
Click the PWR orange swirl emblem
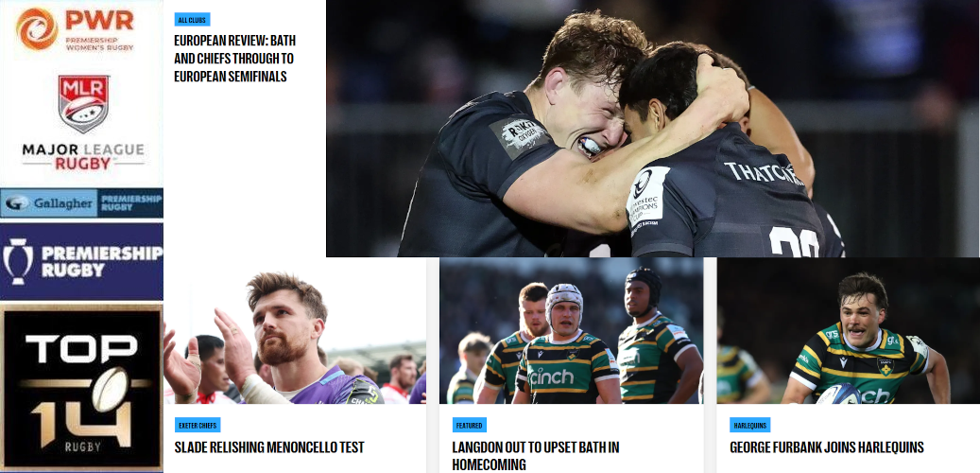[x=37, y=28]
